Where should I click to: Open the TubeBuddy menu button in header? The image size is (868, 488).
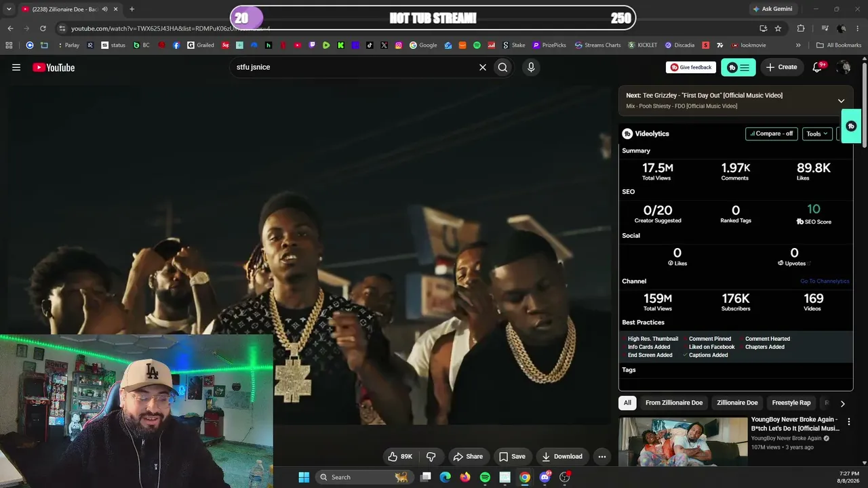tap(738, 67)
